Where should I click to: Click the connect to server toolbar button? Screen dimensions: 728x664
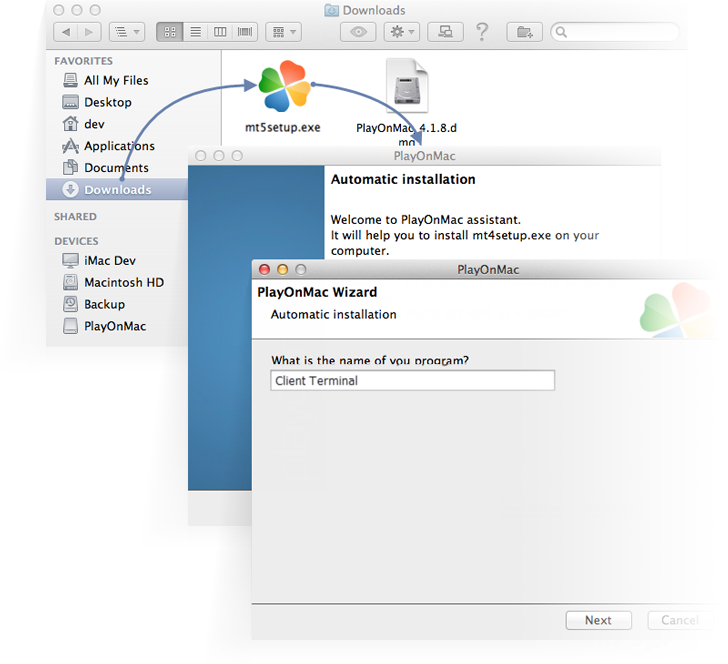tap(445, 32)
